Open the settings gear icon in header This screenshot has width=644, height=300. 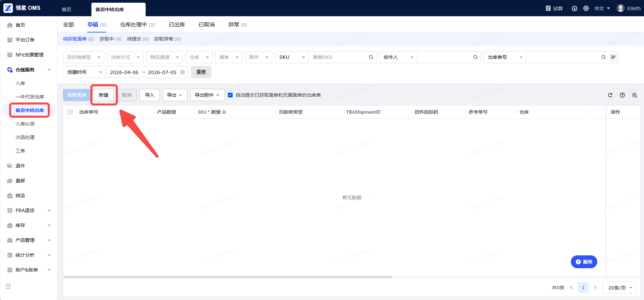tap(586, 8)
